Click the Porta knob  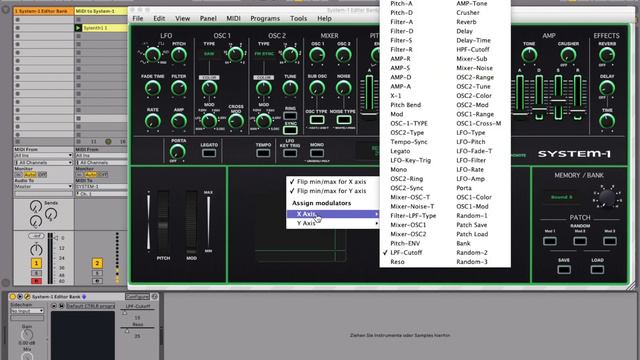click(x=178, y=152)
